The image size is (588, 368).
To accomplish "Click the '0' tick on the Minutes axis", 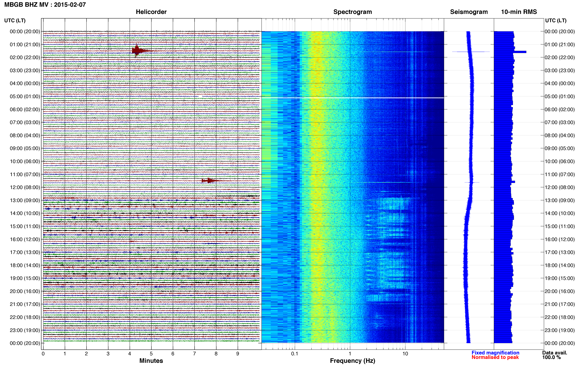I will [x=43, y=354].
